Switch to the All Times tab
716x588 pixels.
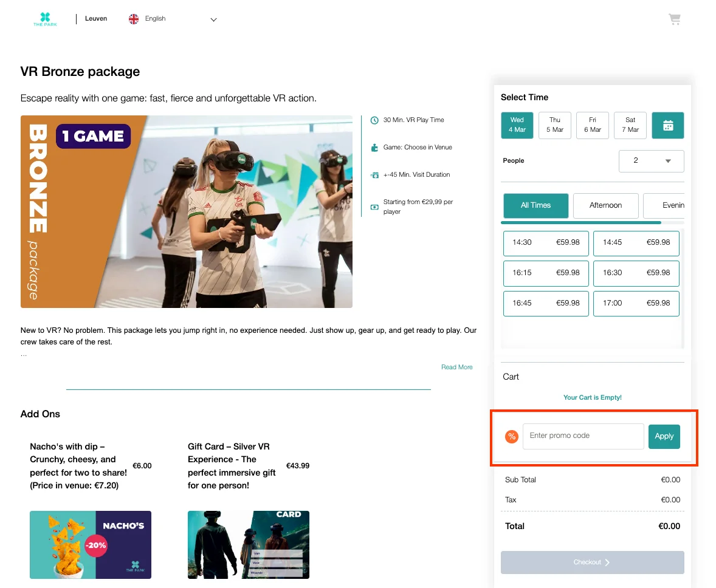click(x=535, y=206)
